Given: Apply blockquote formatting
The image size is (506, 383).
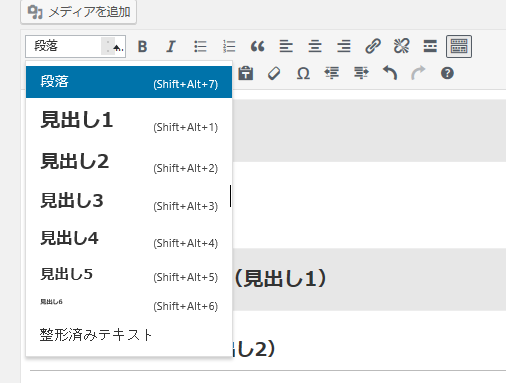Looking at the screenshot, I should [x=258, y=46].
